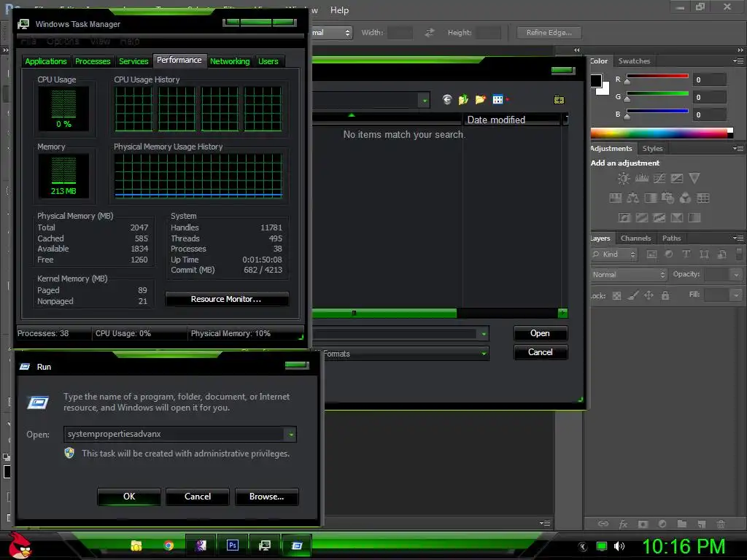Add a Threshold adjustment
Image resolution: width=747 pixels, height=560 pixels.
(659, 217)
